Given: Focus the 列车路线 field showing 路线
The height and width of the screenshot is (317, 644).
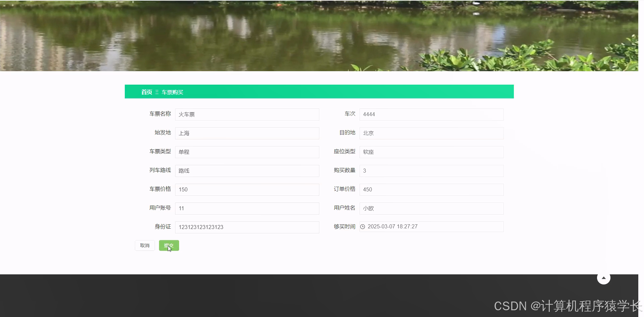Looking at the screenshot, I should coord(247,171).
